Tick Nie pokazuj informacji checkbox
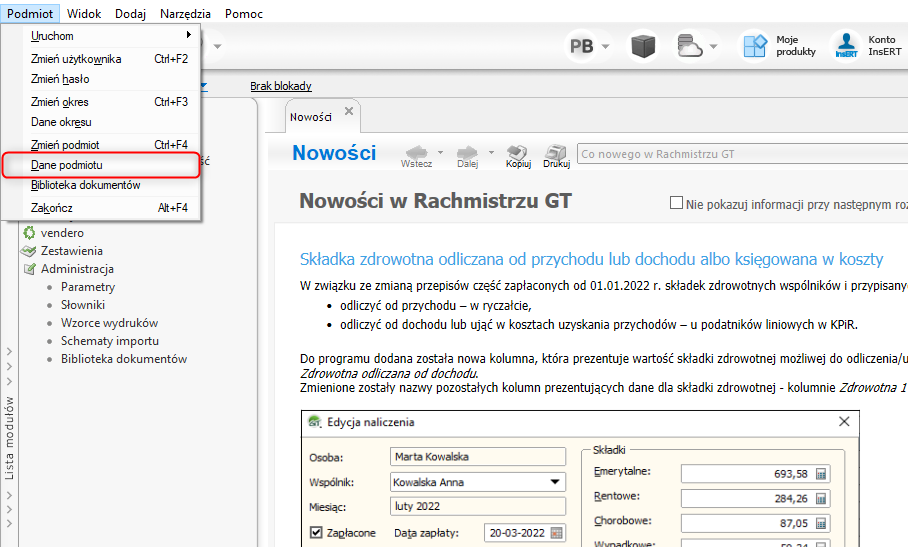The image size is (908, 547). 676,203
